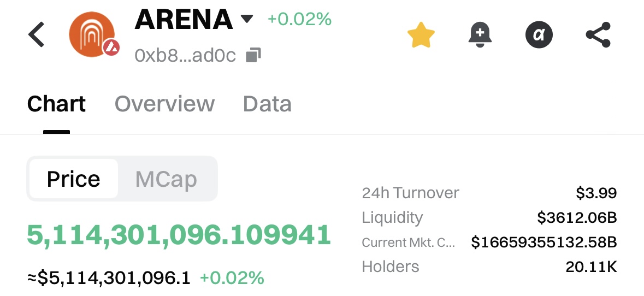The image size is (644, 296).
Task: Expand the ARENA token dropdown arrow
Action: (x=247, y=19)
